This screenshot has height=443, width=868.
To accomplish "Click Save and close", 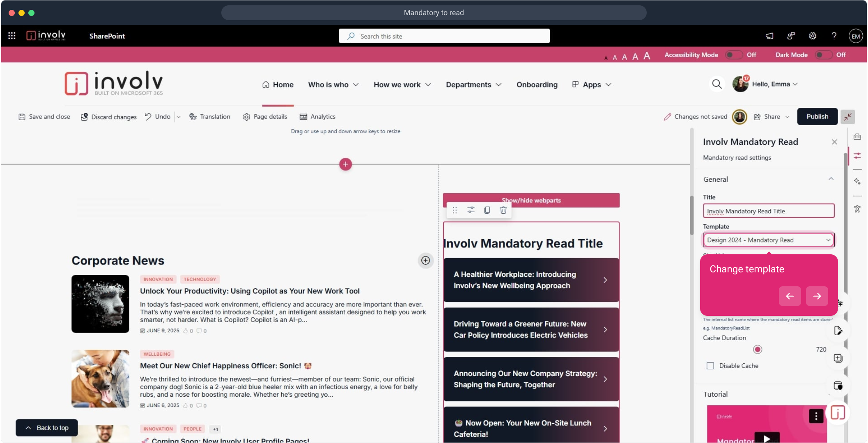I will (x=44, y=117).
